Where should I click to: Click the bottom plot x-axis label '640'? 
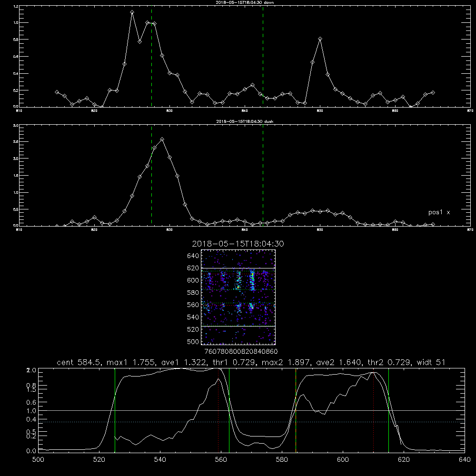pos(465,460)
